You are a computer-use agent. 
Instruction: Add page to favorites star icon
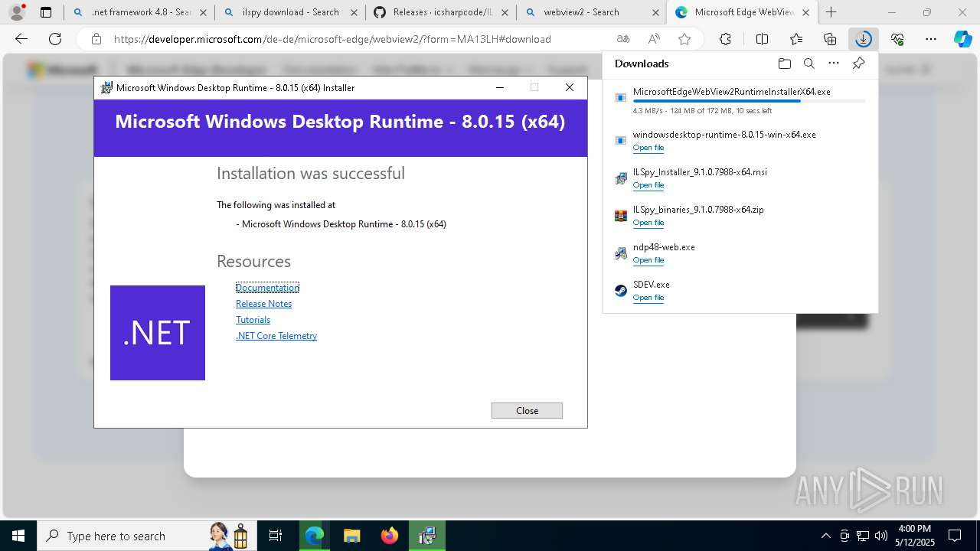684,39
